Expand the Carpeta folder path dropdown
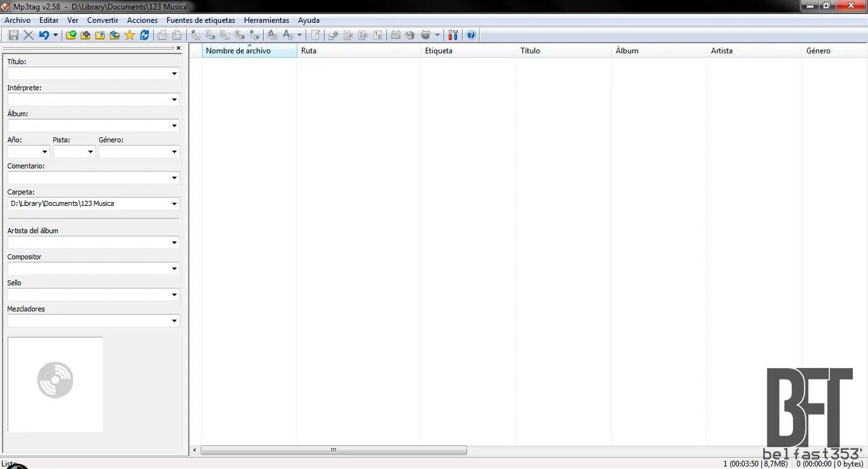Screen dimensions: 868x469 [174, 204]
